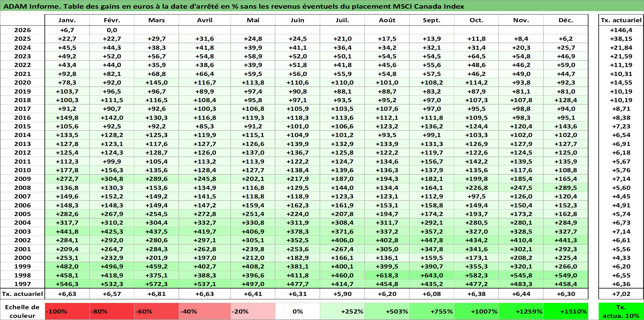The image size is (644, 320).
Task: Click the 'Août' column header
Action: 387,20
